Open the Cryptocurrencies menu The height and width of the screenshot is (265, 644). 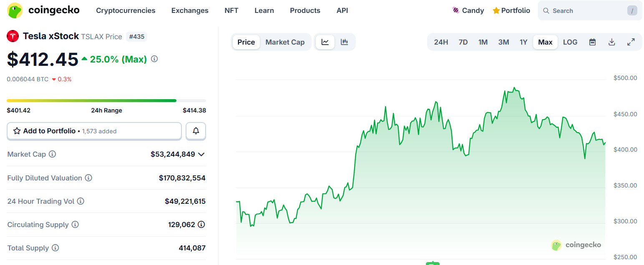(x=126, y=10)
